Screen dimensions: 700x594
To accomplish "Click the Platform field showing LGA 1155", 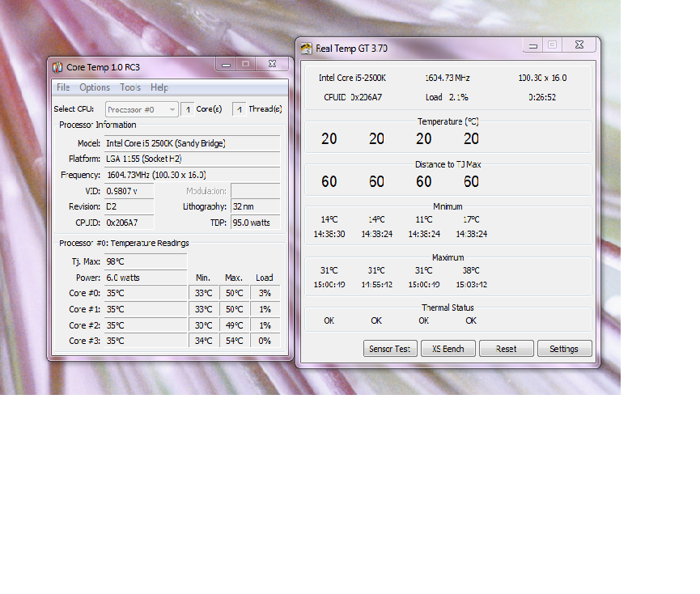I will point(192,159).
